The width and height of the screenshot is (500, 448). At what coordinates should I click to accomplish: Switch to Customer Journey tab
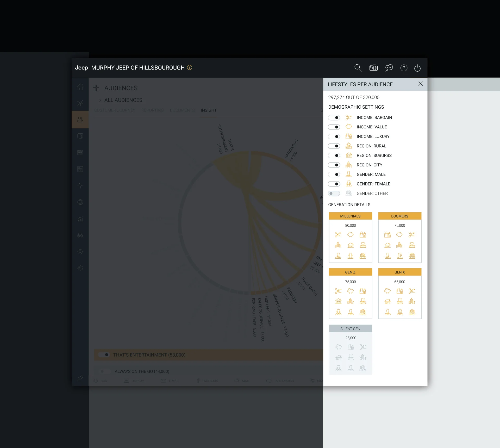point(115,110)
